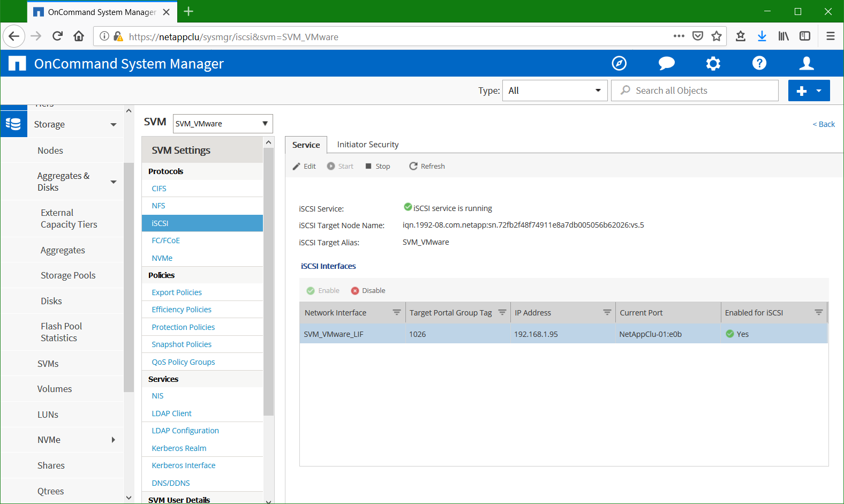Expand the NVMe sidebar submenu

[x=113, y=440]
